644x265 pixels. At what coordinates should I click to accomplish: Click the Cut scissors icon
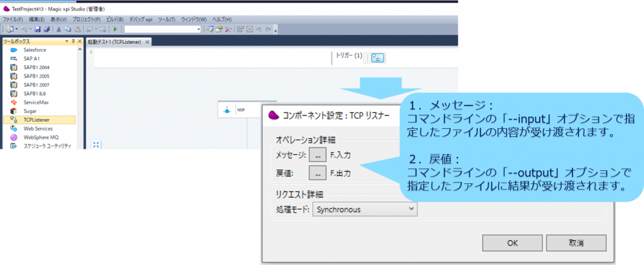coord(58,30)
